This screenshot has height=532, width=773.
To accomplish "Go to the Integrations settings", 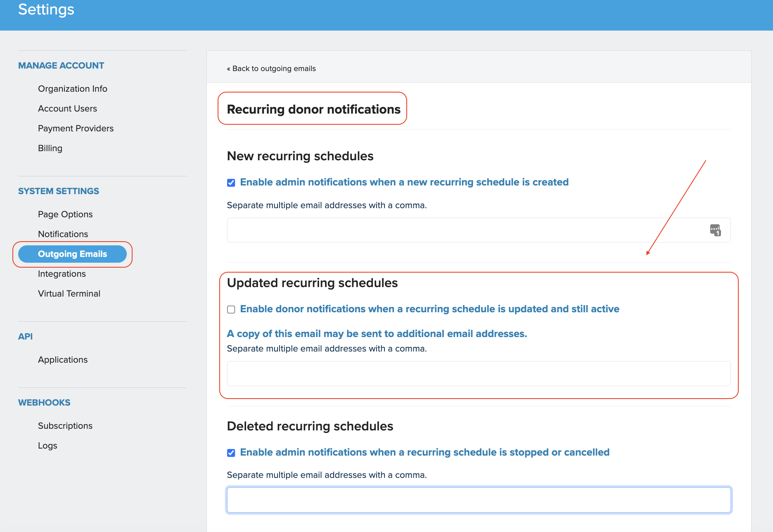I will coord(62,273).
